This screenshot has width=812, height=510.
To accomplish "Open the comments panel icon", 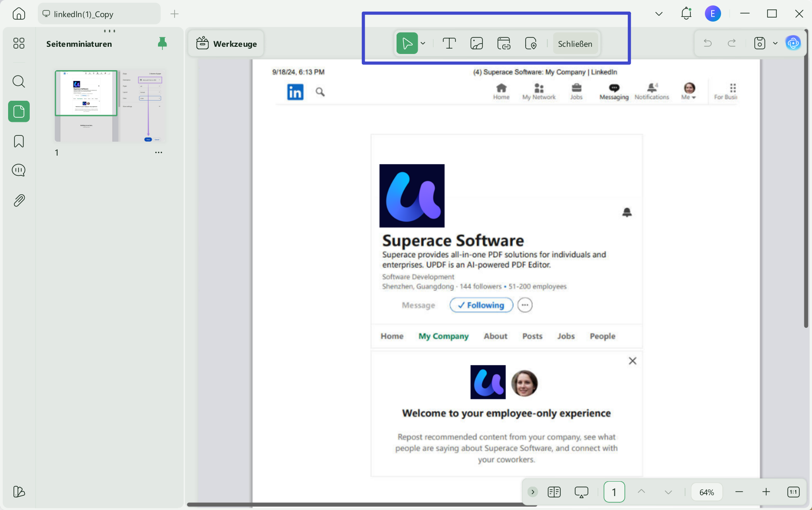I will click(19, 170).
